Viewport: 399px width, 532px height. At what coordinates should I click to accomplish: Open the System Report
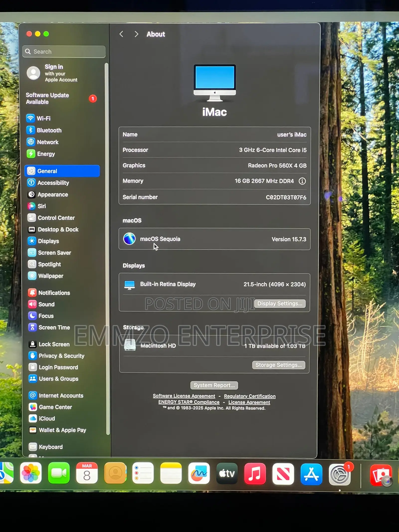pos(214,385)
